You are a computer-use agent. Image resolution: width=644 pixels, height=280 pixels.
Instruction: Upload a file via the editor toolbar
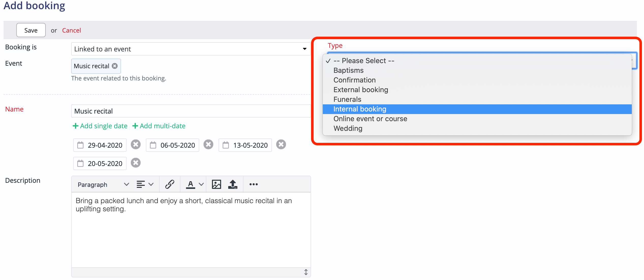point(233,184)
